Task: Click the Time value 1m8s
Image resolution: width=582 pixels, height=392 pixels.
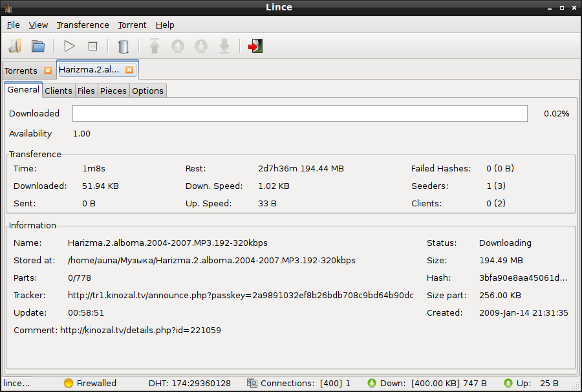Action: (x=94, y=169)
